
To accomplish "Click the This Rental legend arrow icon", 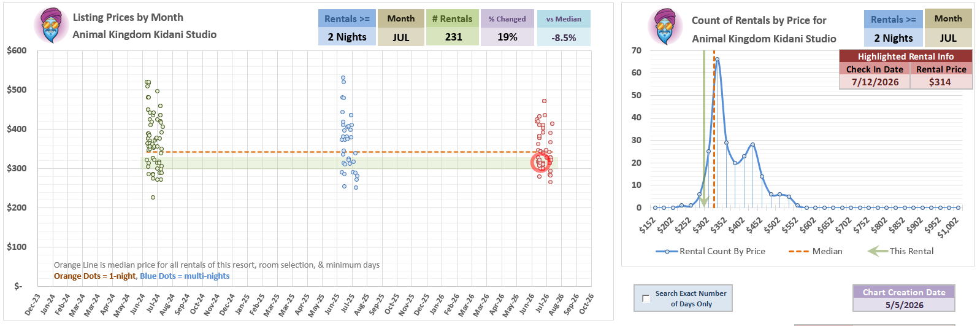I will [x=878, y=251].
